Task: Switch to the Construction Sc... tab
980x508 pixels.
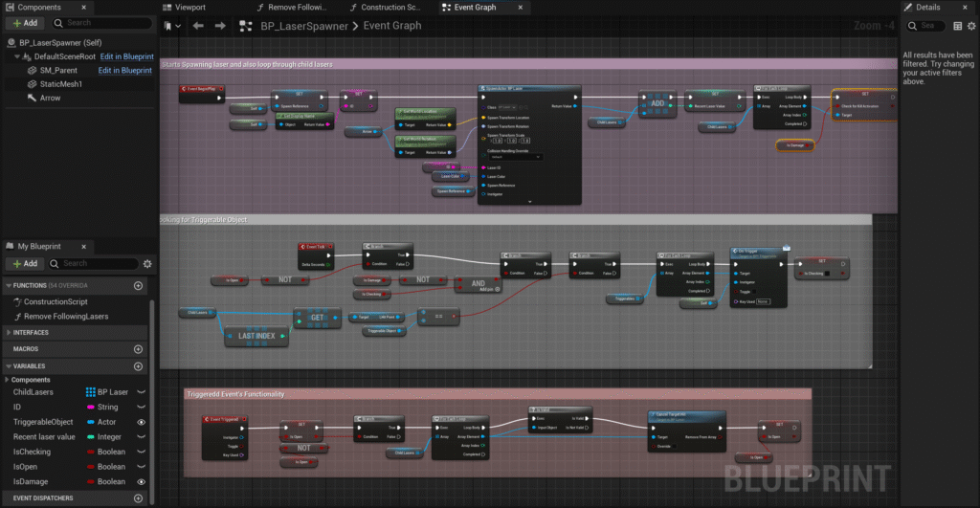Action: click(385, 8)
